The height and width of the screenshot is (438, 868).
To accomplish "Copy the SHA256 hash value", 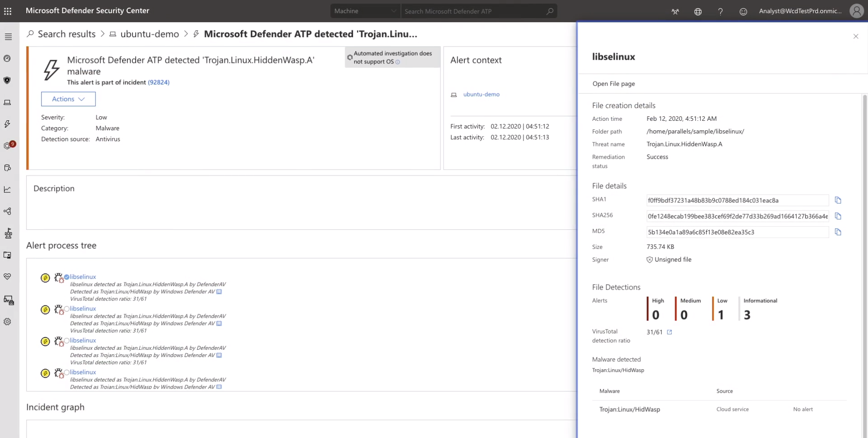I will [x=838, y=216].
